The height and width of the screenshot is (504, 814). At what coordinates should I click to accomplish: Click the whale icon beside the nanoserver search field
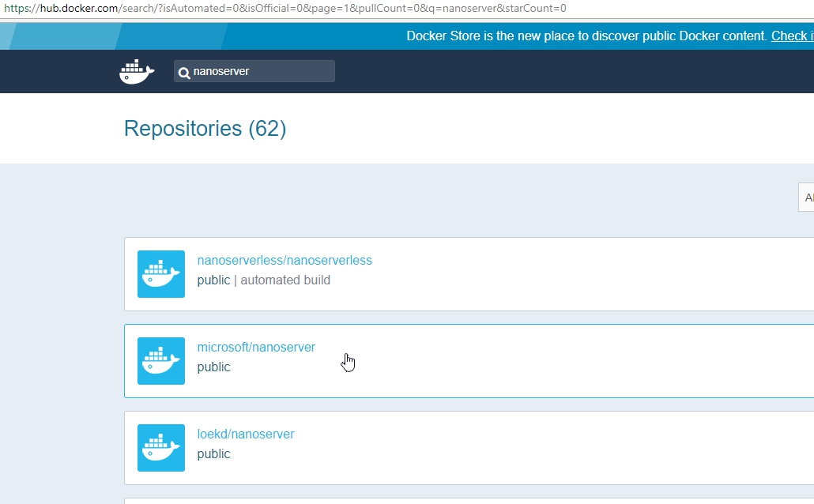click(136, 71)
